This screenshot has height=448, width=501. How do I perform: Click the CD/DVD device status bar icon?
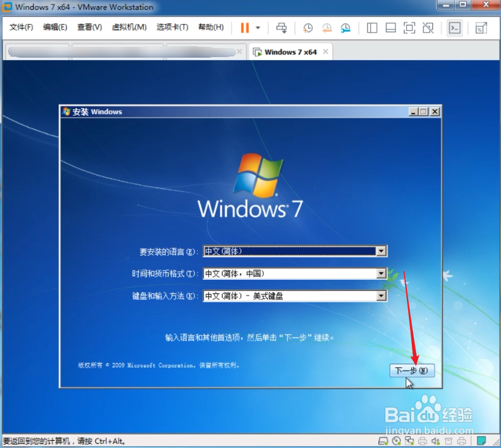click(398, 441)
